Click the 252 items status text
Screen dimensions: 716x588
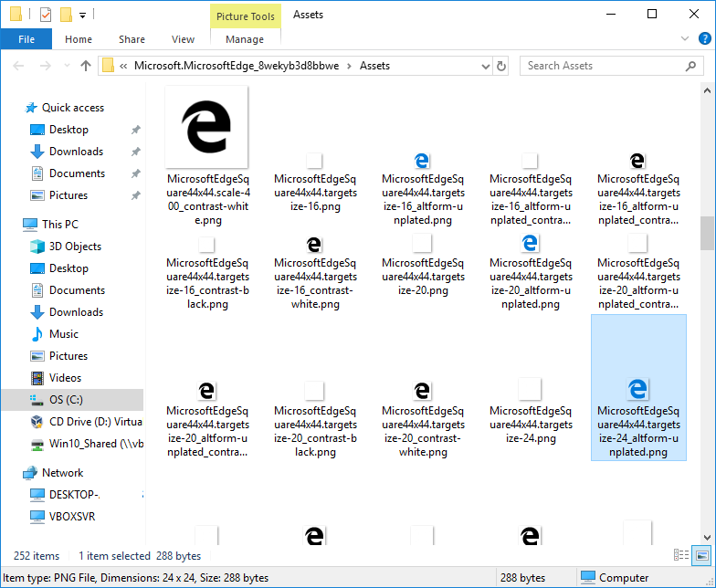[x=37, y=555]
